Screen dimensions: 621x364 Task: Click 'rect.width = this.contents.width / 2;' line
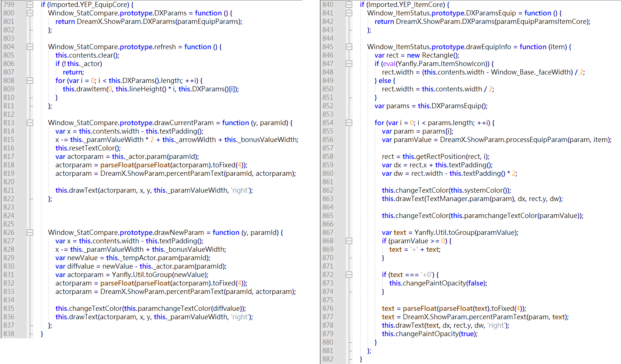click(438, 89)
